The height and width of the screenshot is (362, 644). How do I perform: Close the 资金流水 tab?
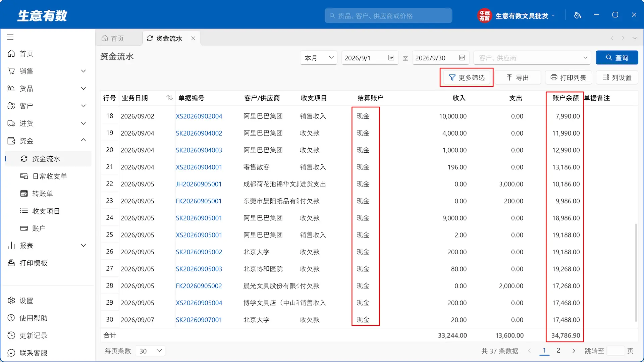(193, 38)
